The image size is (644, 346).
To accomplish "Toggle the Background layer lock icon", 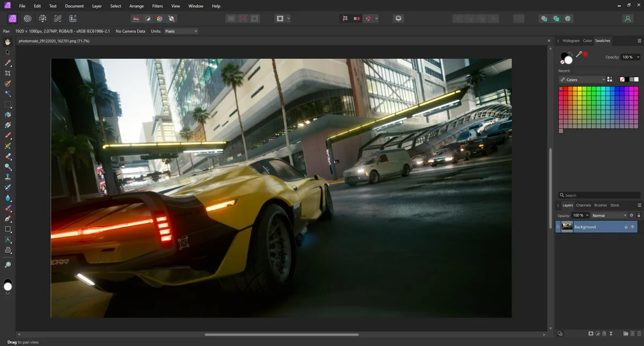I will [x=626, y=227].
